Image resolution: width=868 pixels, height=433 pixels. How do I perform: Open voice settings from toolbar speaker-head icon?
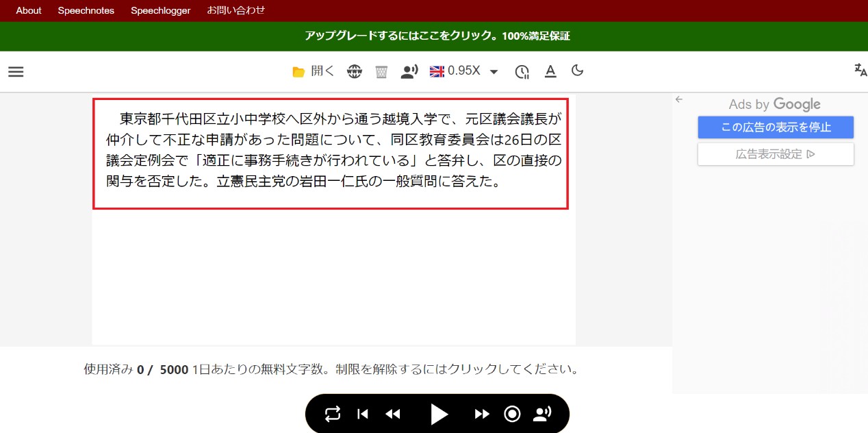(x=409, y=71)
